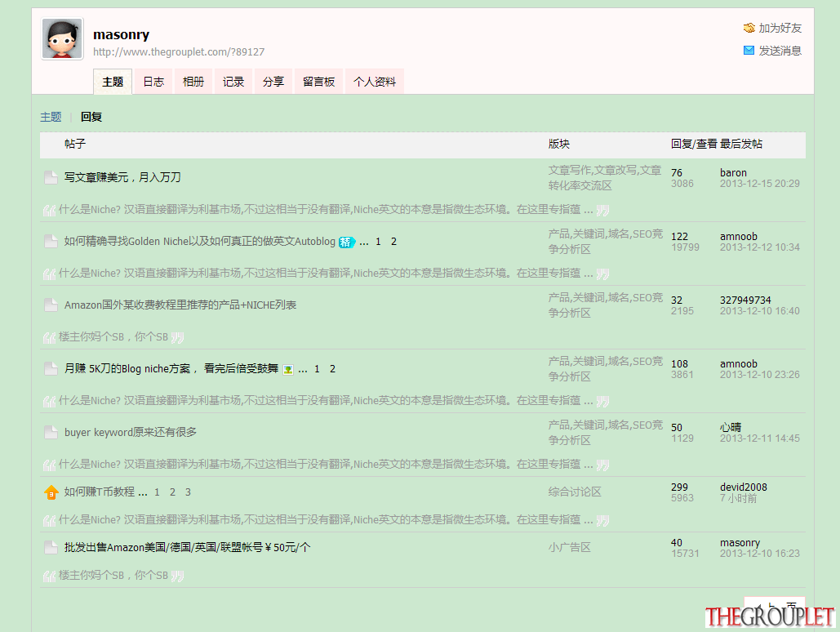Click the THEGROUPLET logo
Viewport: 840px width, 632px height.
pos(770,616)
